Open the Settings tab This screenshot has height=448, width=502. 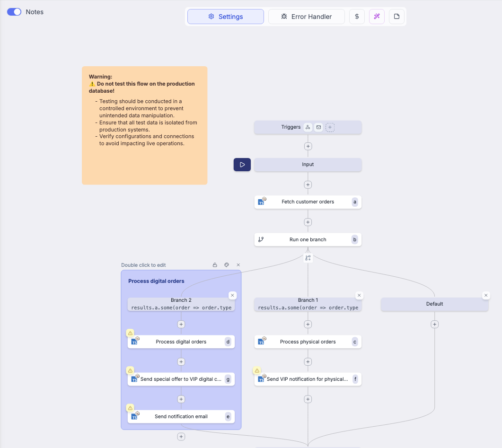click(226, 17)
